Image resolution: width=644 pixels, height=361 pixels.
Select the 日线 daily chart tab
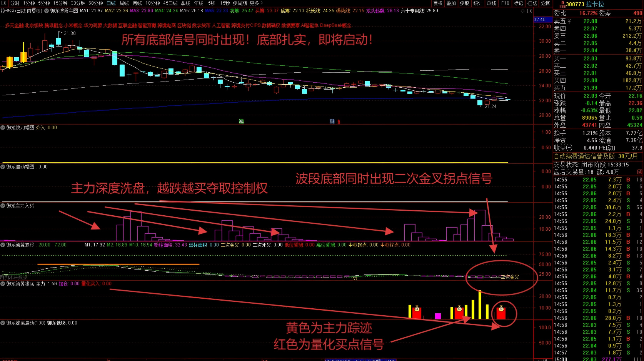pyautogui.click(x=111, y=3)
